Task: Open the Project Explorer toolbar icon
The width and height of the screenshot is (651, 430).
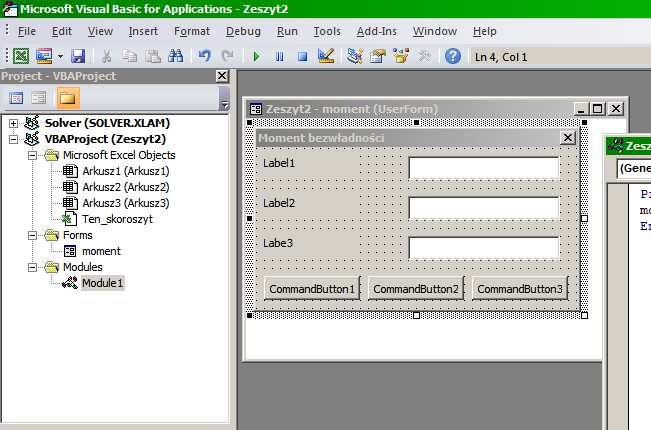Action: 355,56
